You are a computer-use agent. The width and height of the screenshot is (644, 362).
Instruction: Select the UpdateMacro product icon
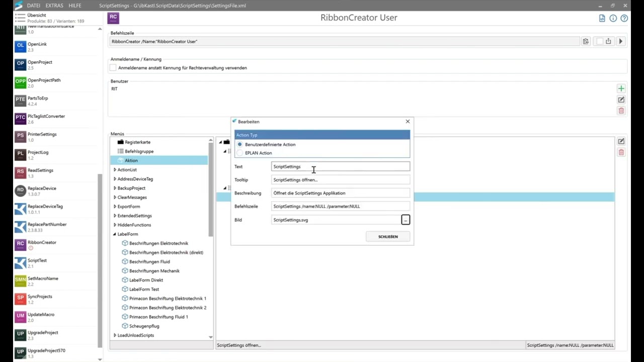tap(20, 317)
